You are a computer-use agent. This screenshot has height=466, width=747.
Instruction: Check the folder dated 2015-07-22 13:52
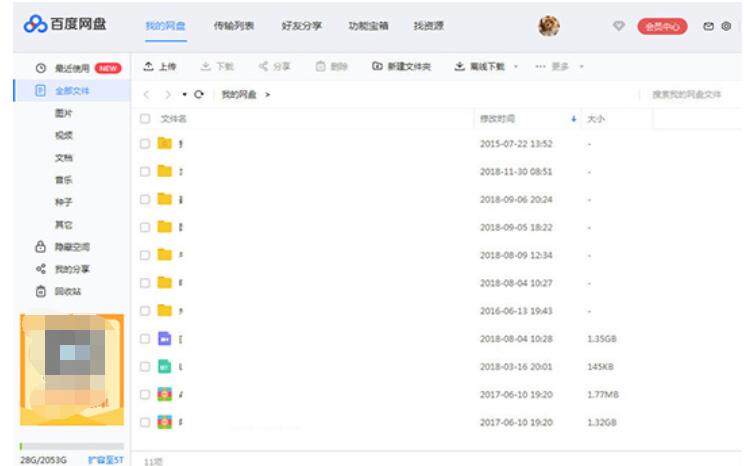[146, 143]
